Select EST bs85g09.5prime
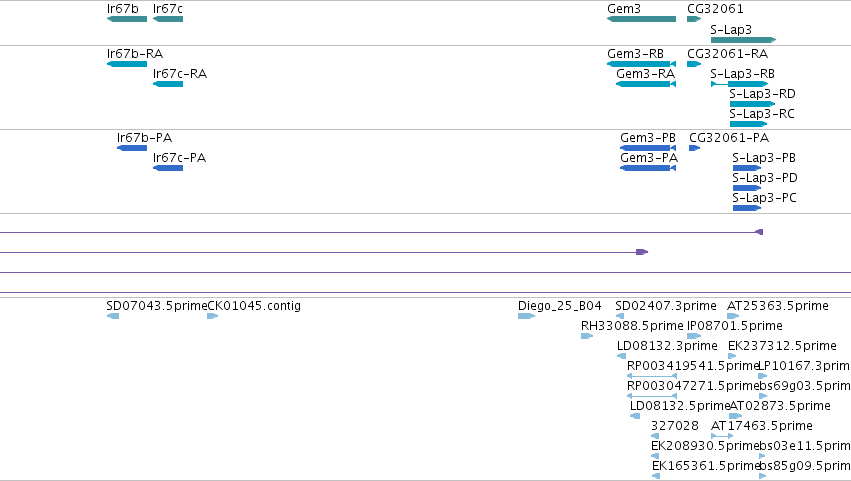This screenshot has width=851, height=481. (763, 477)
